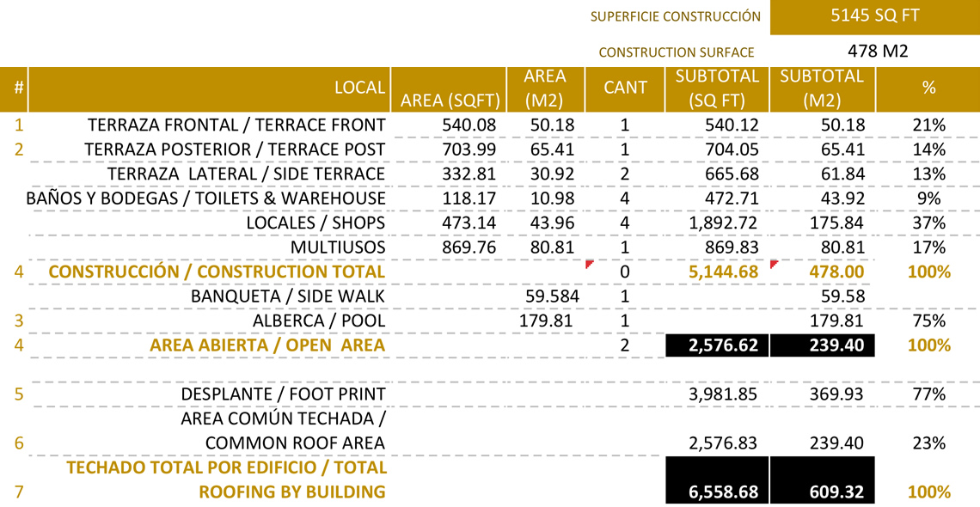The height and width of the screenshot is (507, 980).
Task: Select the 3,981.85 foot print subtotal
Action: coord(723,394)
